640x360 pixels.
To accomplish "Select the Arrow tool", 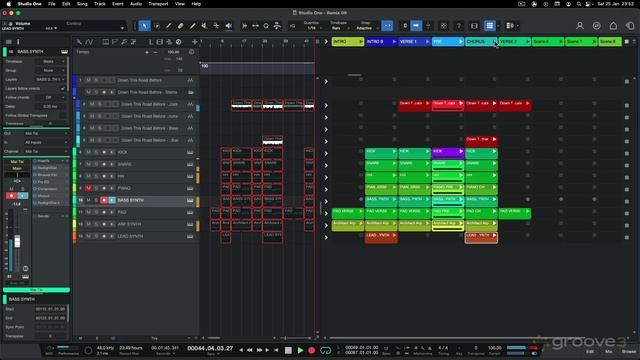I will tap(144, 26).
